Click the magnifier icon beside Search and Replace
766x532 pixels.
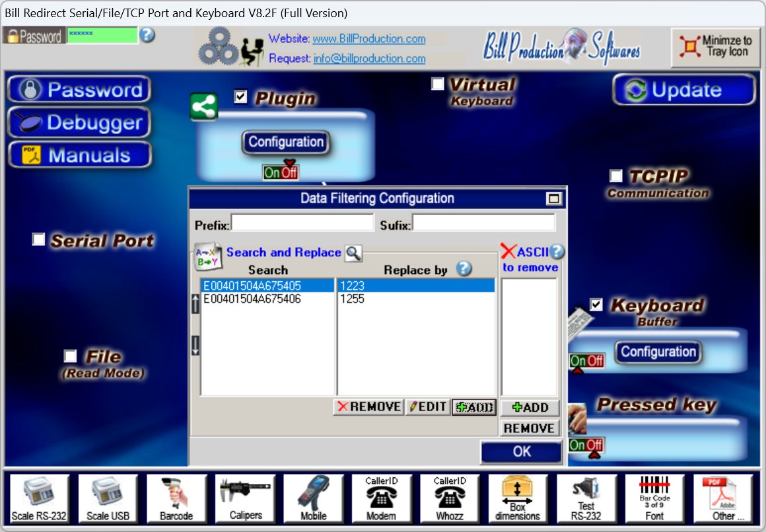pos(353,253)
